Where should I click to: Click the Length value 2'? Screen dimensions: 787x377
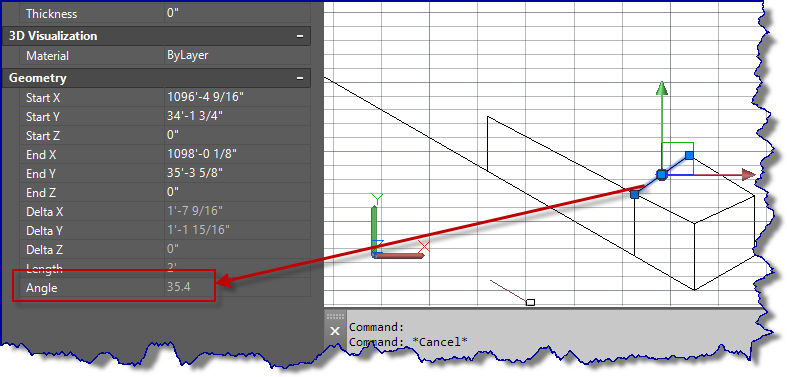pyautogui.click(x=171, y=269)
